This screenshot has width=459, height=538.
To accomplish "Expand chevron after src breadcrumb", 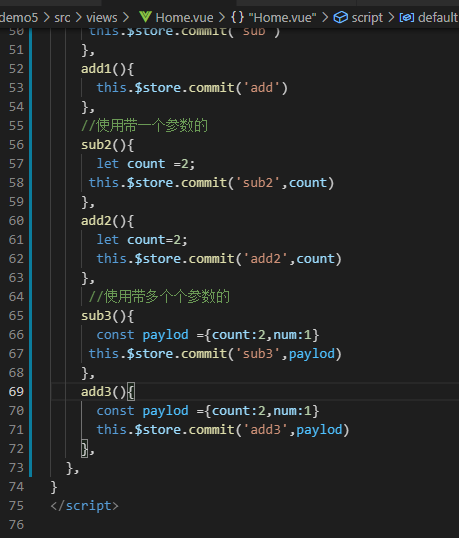I will tap(79, 17).
